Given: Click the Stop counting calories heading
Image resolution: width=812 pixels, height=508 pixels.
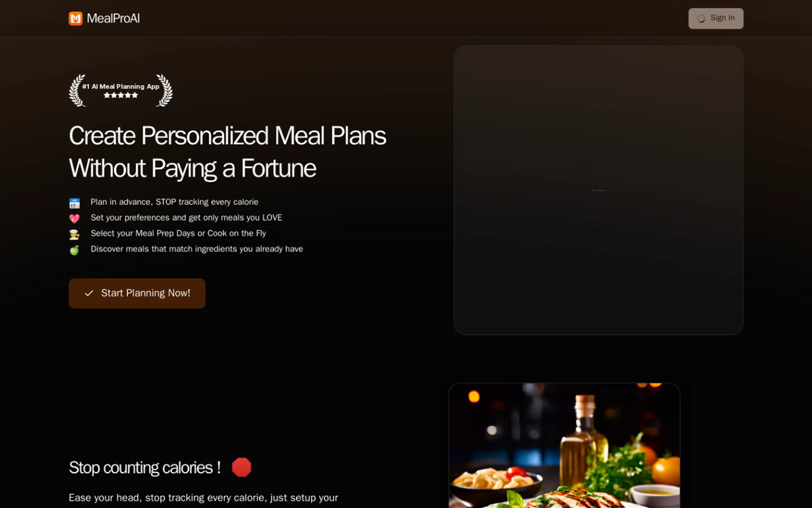Looking at the screenshot, I should pos(145,467).
